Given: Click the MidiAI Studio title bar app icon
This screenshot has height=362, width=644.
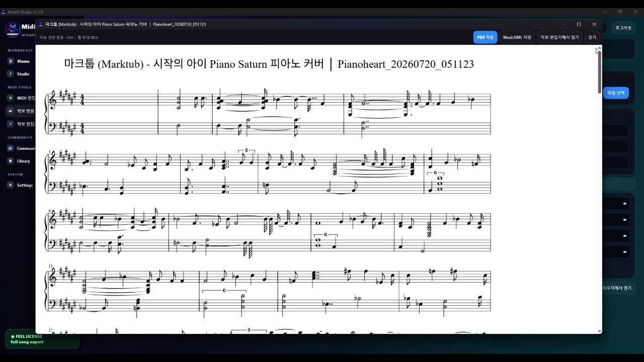Looking at the screenshot, I should click(x=4, y=12).
